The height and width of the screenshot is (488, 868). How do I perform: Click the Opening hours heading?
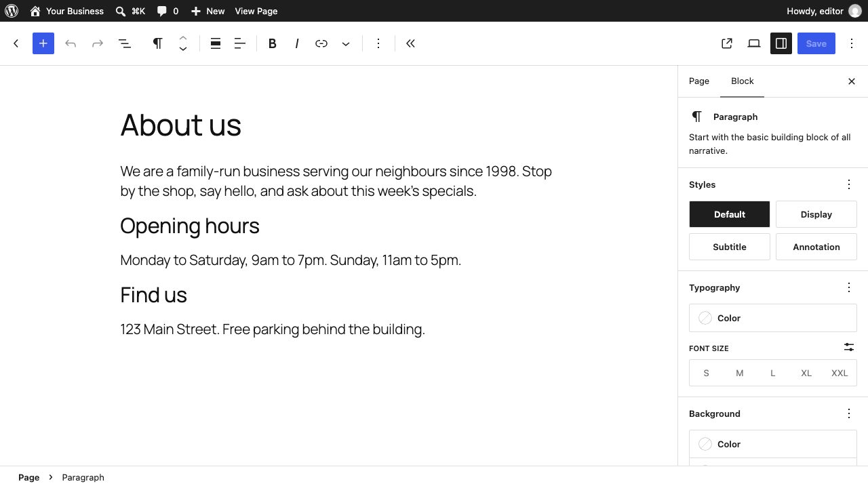tap(190, 226)
